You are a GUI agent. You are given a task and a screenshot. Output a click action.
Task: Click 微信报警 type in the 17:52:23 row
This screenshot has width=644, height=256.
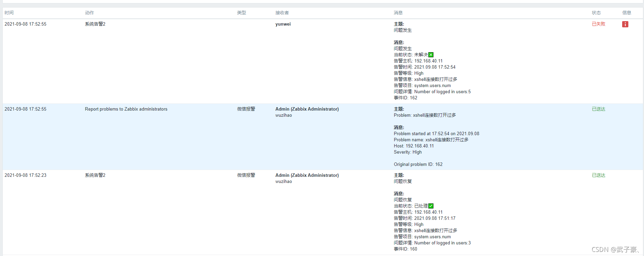(x=246, y=175)
